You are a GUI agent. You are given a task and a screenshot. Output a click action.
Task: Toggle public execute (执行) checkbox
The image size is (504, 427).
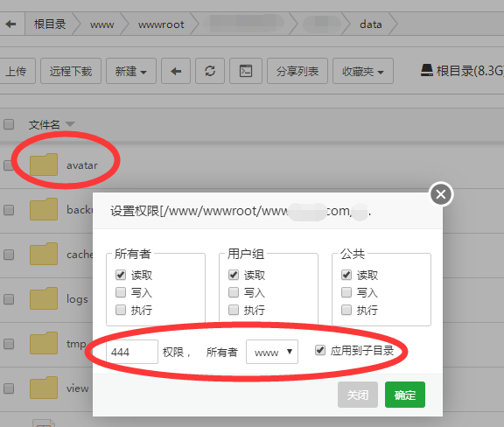point(346,310)
